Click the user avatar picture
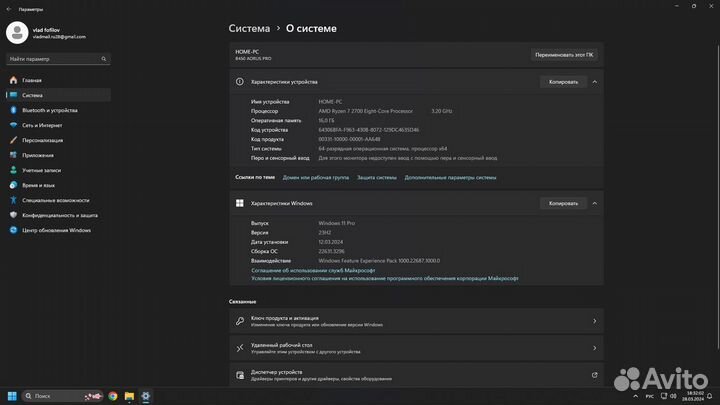 (17, 33)
